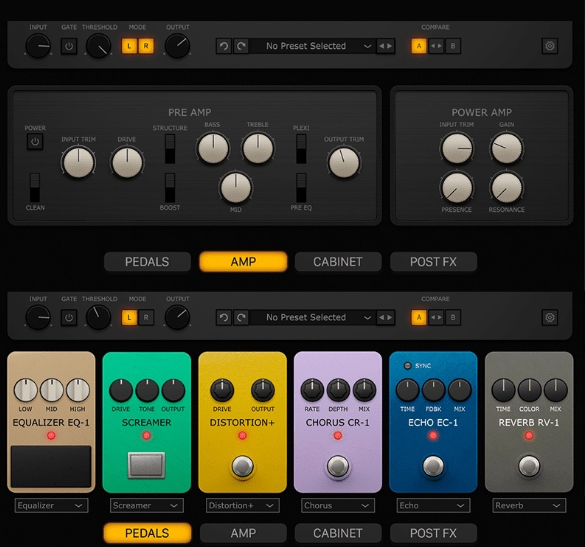Toggle the Clean switch in Pre Amp
This screenshot has width=585, height=547.
tap(35, 188)
